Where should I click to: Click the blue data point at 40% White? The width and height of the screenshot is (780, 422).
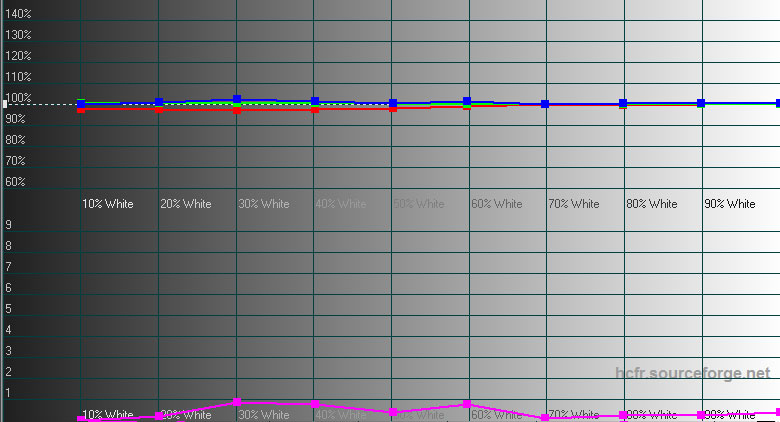point(315,102)
